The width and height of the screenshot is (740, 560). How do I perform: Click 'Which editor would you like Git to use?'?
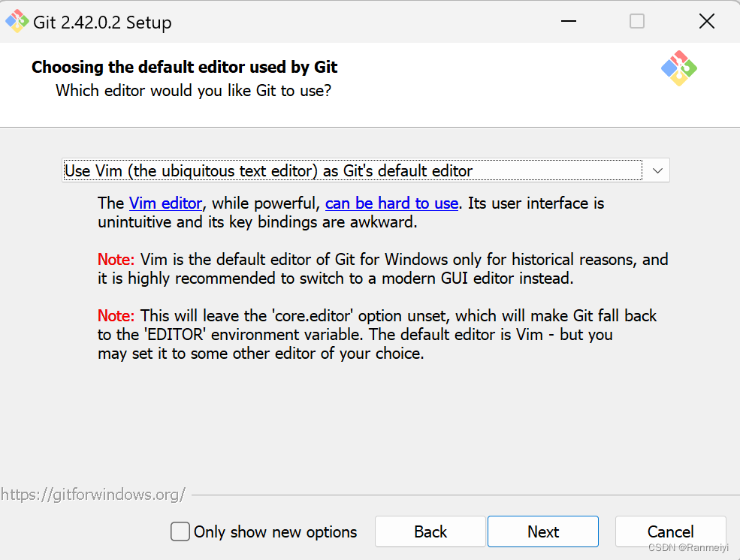point(194,91)
